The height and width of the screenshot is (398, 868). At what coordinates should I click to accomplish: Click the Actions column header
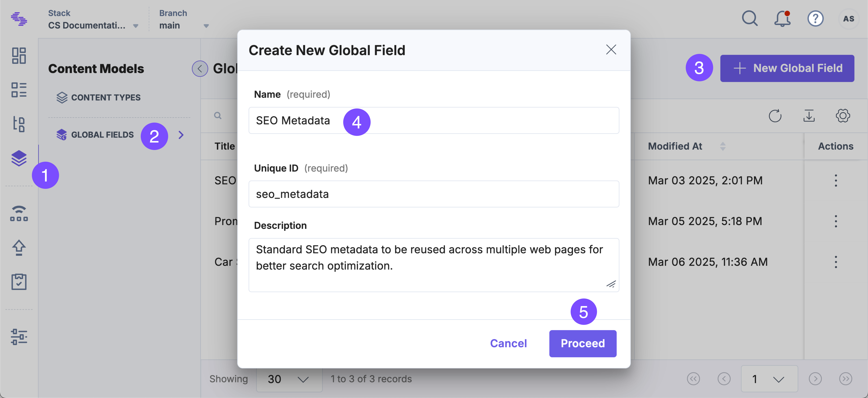836,146
